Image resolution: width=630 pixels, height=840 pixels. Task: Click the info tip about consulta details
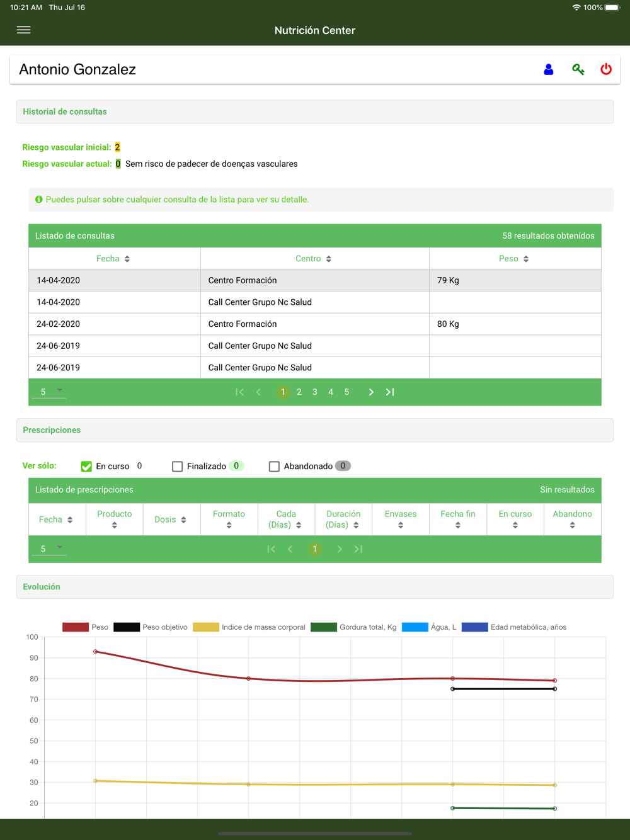[x=321, y=200]
